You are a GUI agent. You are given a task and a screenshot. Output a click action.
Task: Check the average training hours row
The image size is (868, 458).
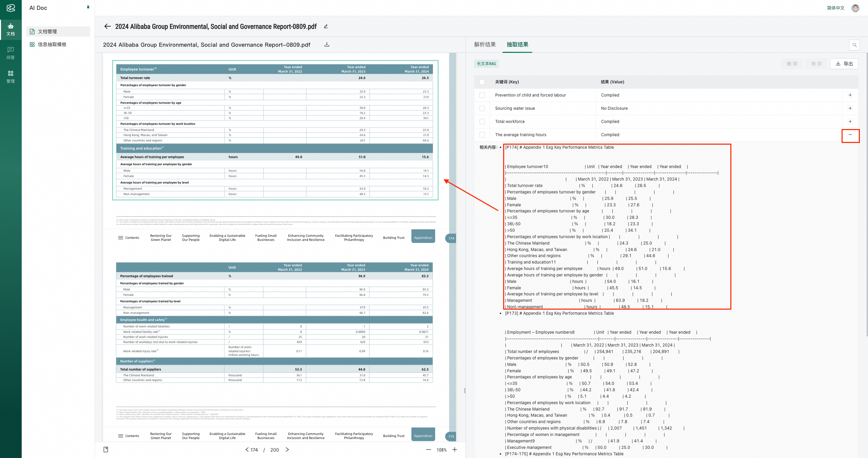[x=482, y=135]
